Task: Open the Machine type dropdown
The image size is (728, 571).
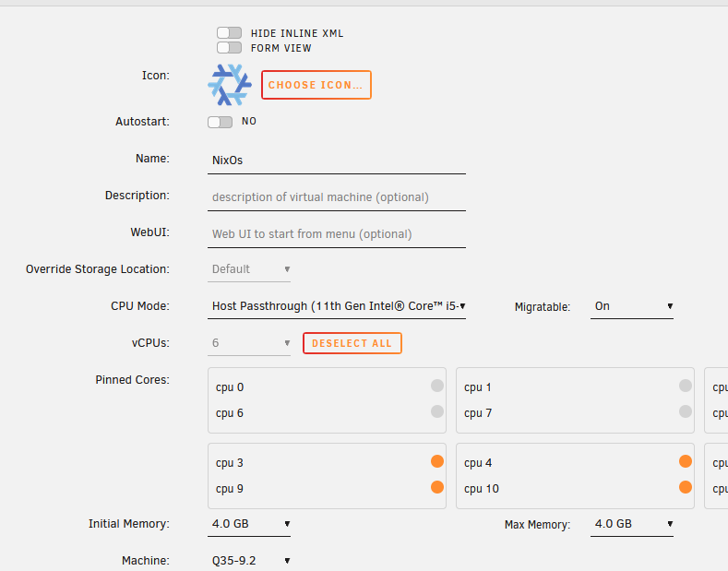Action: [x=249, y=560]
